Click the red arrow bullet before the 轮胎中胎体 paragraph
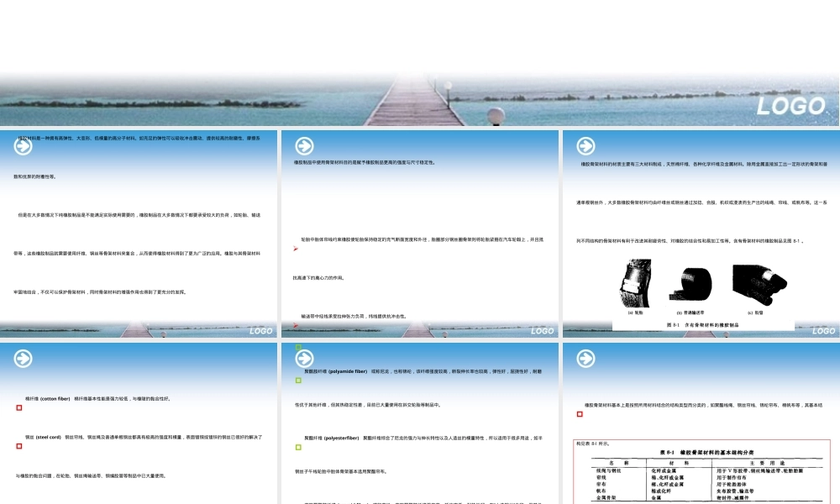 coord(295,249)
